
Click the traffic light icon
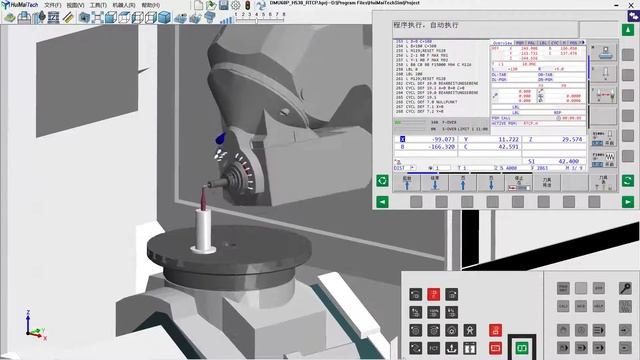tap(248, 5)
